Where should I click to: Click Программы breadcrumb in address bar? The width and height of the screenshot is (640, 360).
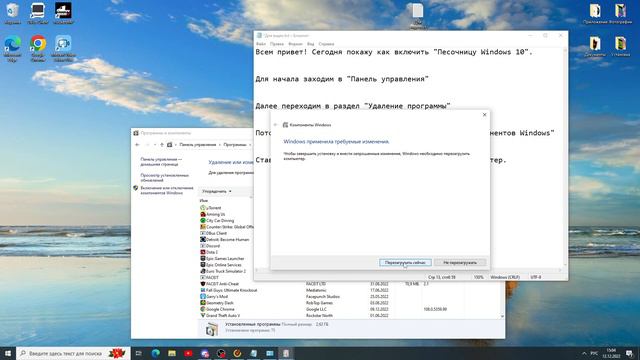[235, 144]
